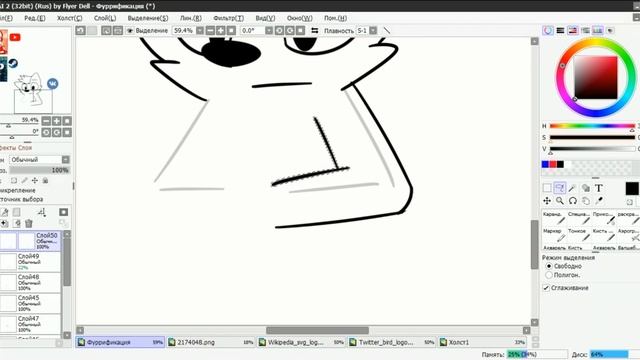Toggle the color mixer panel button
The image size is (640, 360).
[585, 31]
